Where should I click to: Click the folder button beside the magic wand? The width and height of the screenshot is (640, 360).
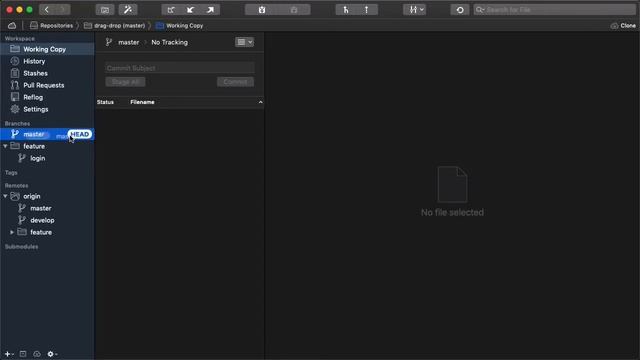105,10
